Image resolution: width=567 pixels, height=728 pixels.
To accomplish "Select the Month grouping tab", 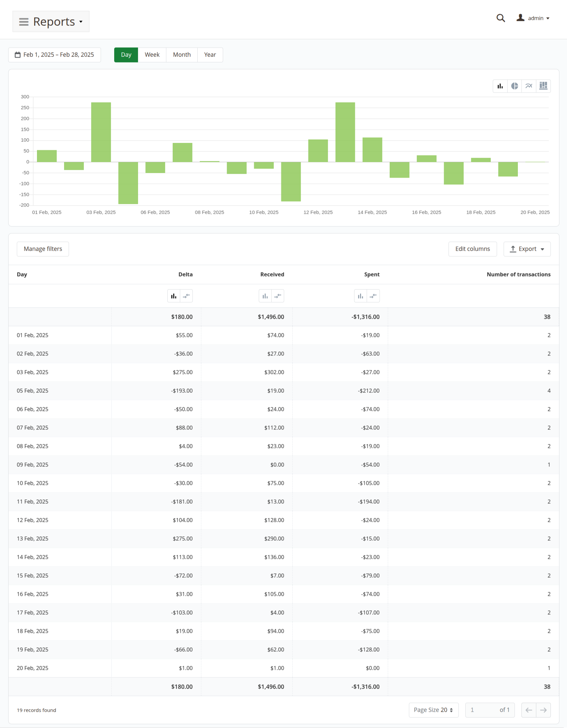I will (x=182, y=55).
